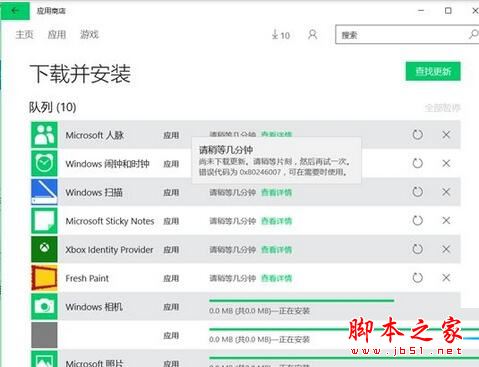This screenshot has height=367, width=479.
Task: Click the 下载并安装 page title
Action: point(80,74)
